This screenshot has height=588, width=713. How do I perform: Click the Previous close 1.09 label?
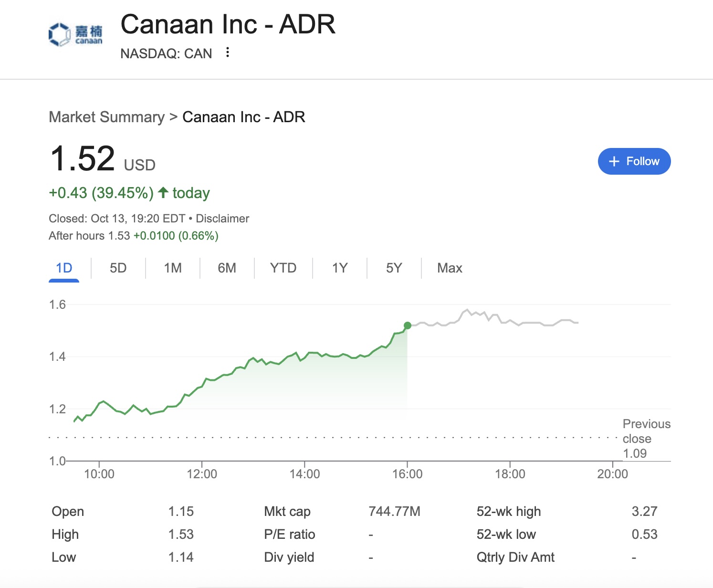click(x=646, y=439)
